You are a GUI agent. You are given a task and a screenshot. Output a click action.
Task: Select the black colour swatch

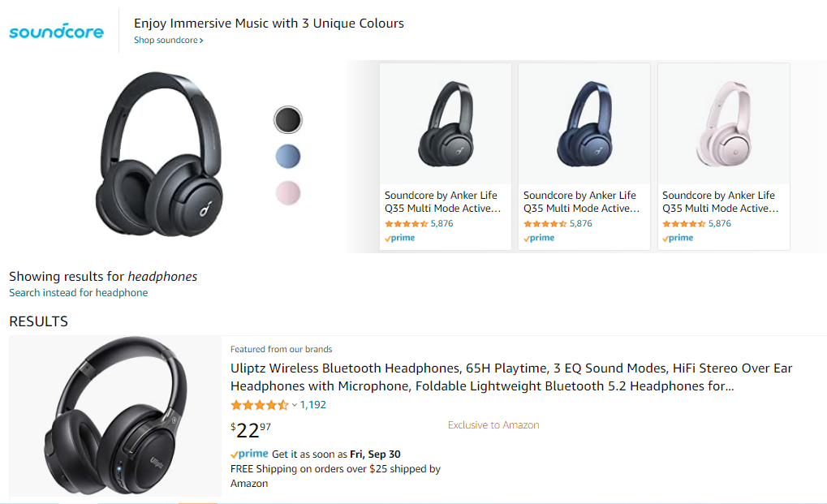pyautogui.click(x=287, y=120)
